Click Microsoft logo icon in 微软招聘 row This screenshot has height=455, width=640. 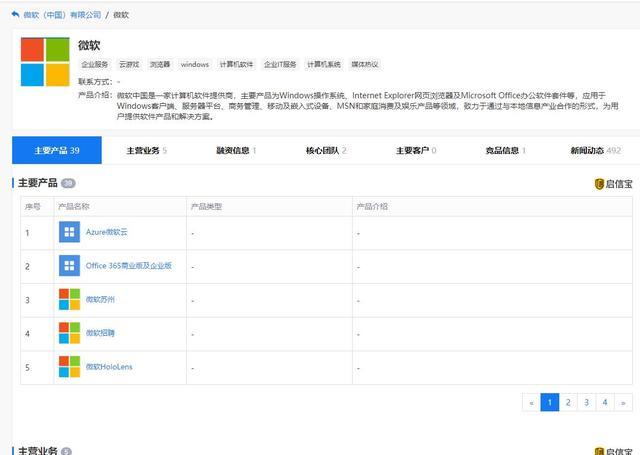(69, 333)
